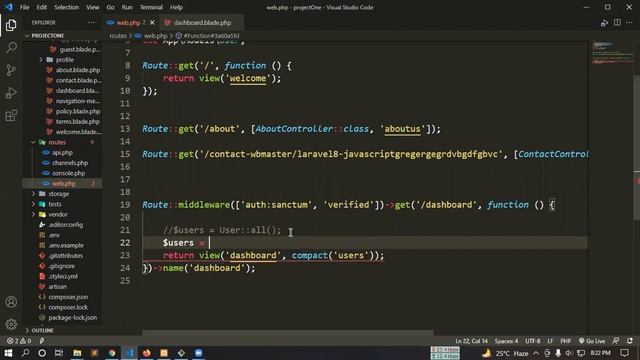Image resolution: width=640 pixels, height=360 pixels.
Task: Split the editor to the right
Action: click(617, 22)
